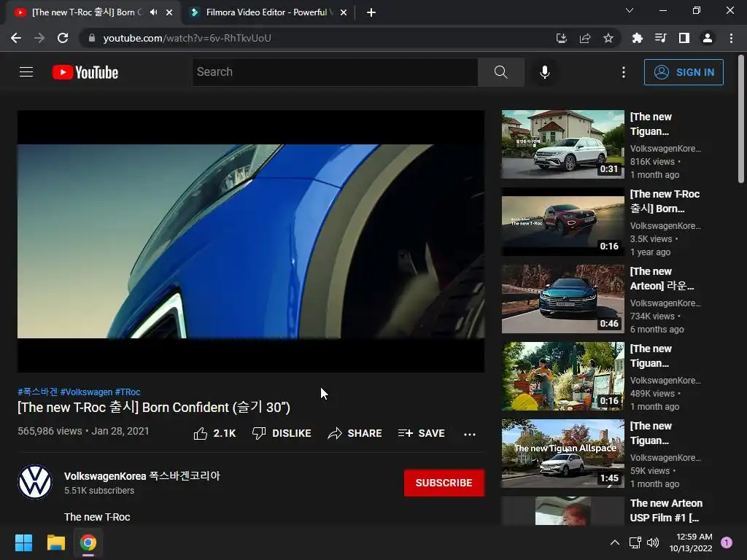Share the T-Roc video

click(355, 433)
